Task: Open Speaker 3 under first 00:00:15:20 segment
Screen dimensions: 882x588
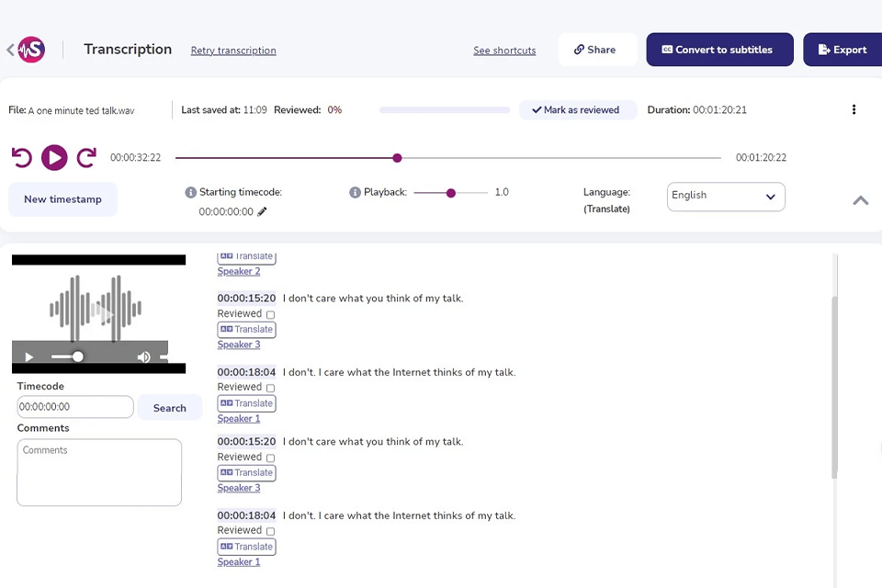Action: tap(239, 345)
